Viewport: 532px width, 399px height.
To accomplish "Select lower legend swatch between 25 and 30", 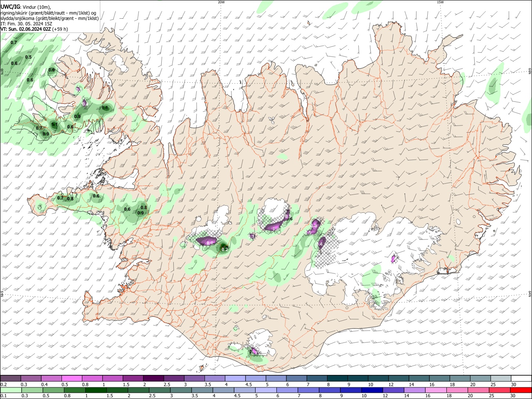I will point(499,390).
